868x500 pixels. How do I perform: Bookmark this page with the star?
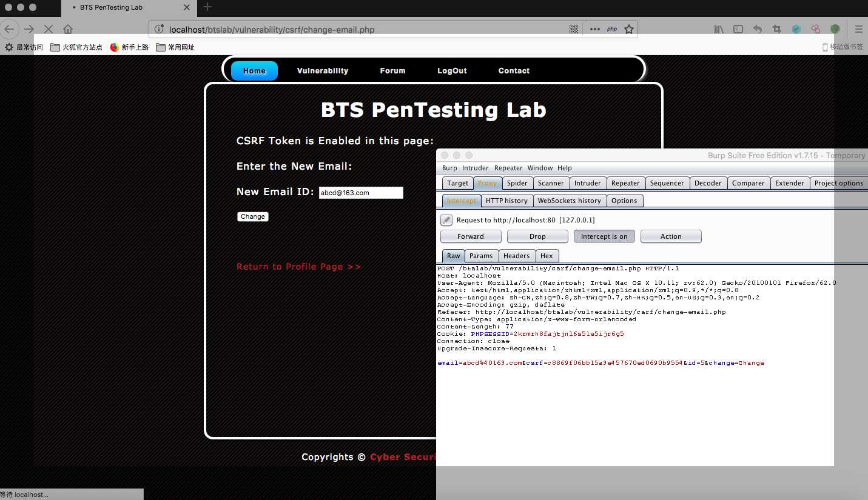[629, 29]
